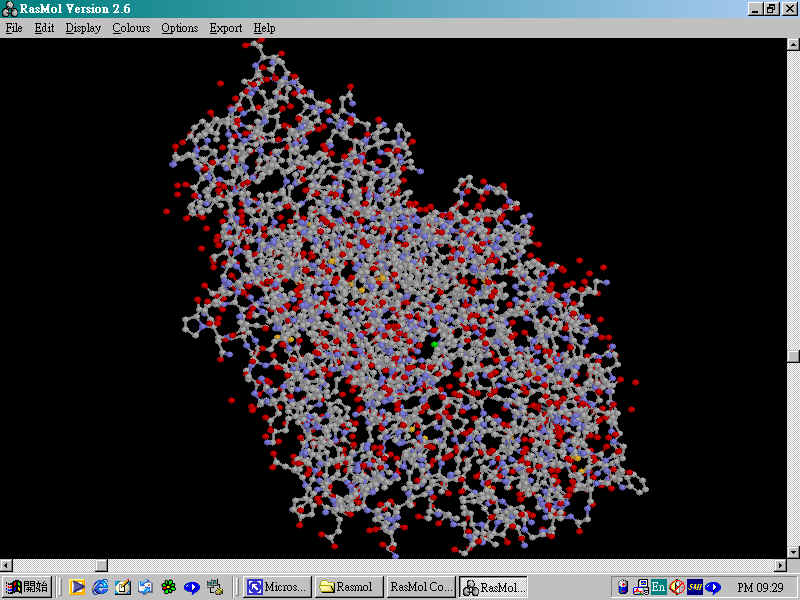
Task: Open the Options menu
Action: point(180,28)
